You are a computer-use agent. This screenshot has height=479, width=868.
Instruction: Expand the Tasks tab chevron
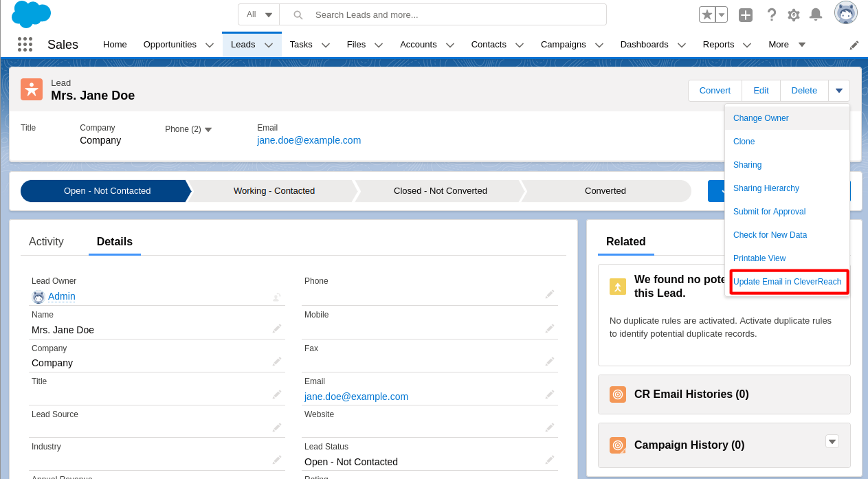326,45
